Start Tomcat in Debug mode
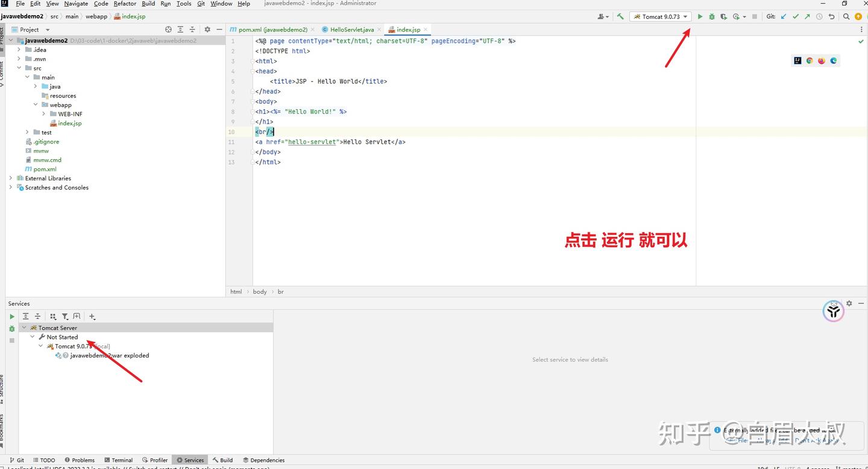The image size is (868, 469). [x=712, y=16]
